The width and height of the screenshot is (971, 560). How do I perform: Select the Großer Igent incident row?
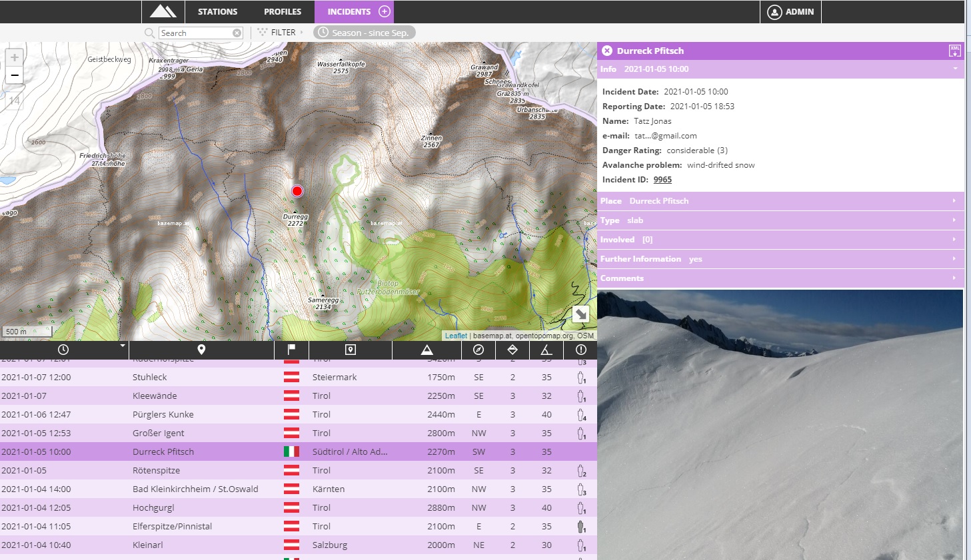pos(299,433)
